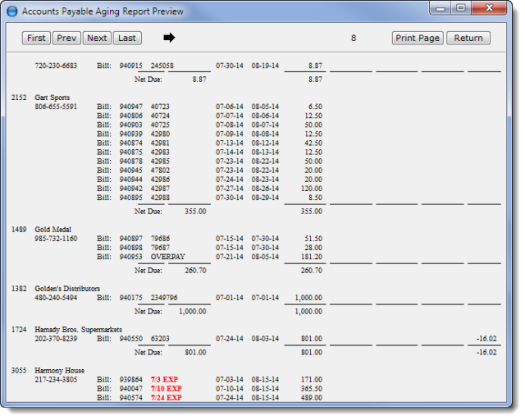Screen dimensions: 525x420
Task: Advance with the Next button
Action: pyautogui.click(x=97, y=38)
